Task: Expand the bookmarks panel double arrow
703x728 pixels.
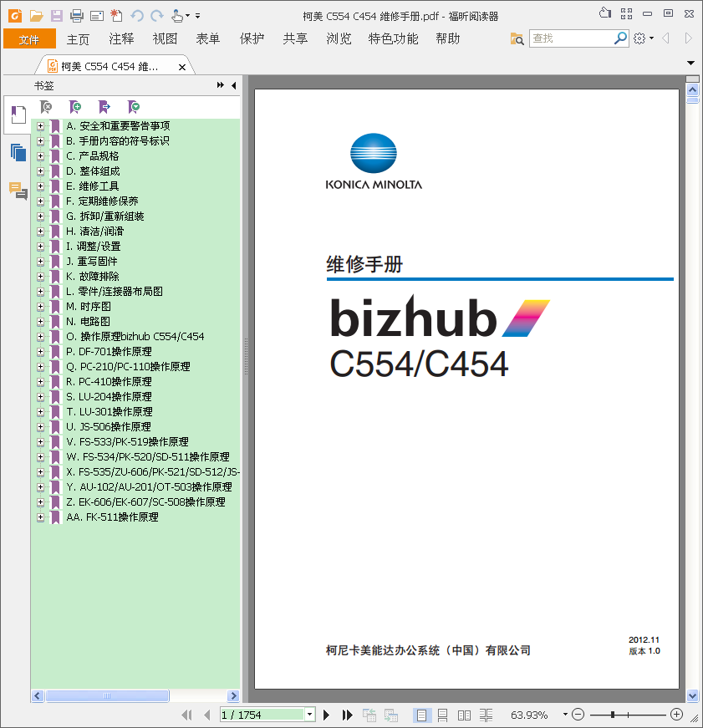Action: click(x=220, y=85)
